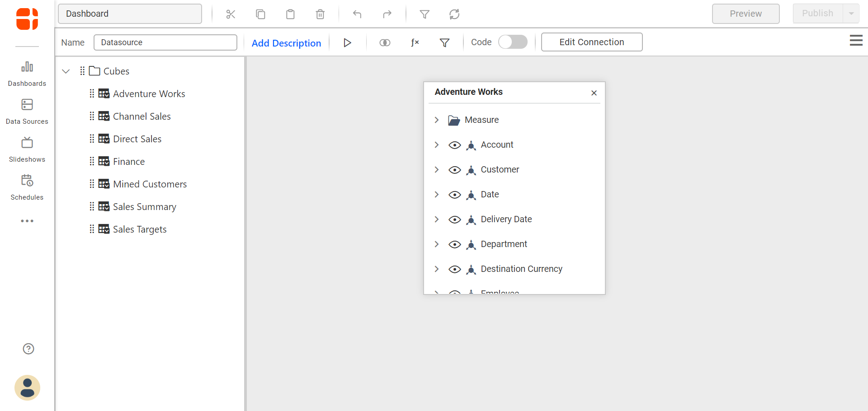Open Schedules in sidebar
This screenshot has width=868, height=411.
[x=27, y=187]
